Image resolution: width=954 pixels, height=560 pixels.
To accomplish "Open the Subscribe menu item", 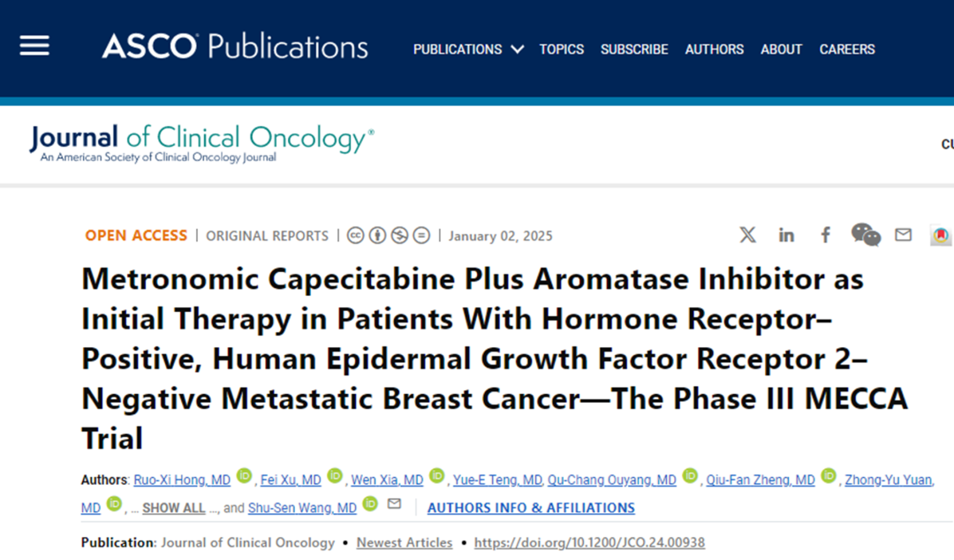I will tap(634, 49).
